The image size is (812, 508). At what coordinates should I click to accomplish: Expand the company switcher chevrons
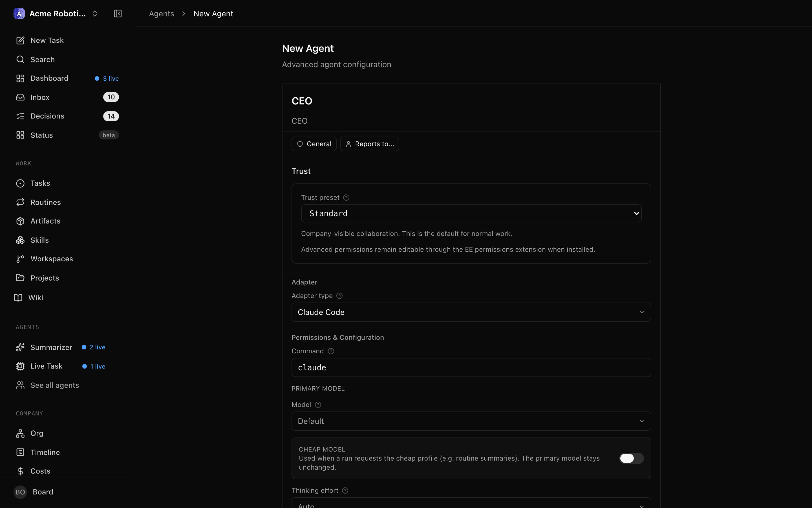[95, 14]
